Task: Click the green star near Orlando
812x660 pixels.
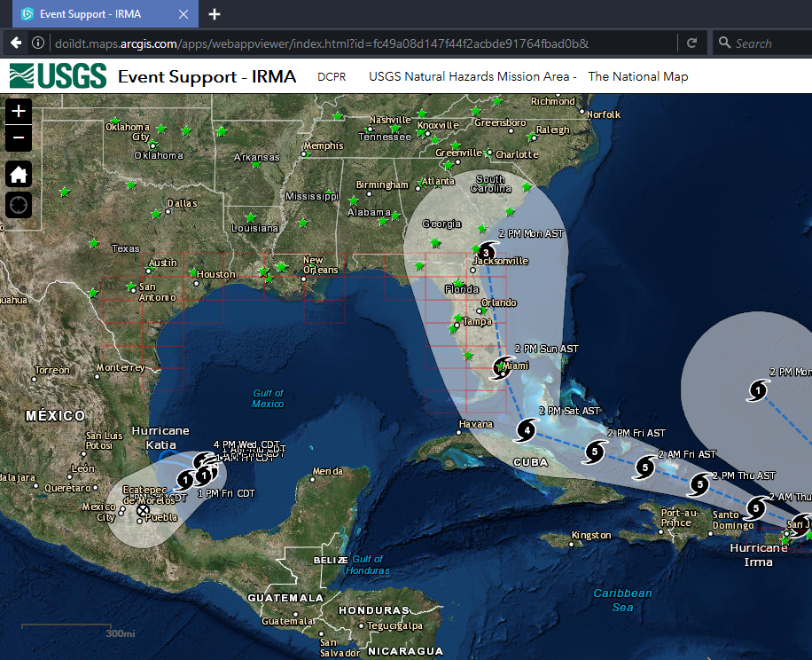Action: click(x=483, y=310)
